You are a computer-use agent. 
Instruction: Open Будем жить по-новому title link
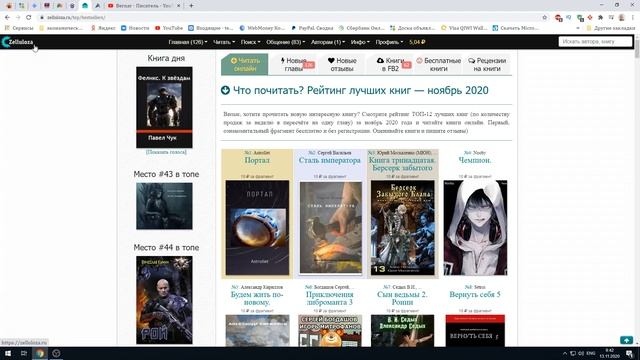(x=257, y=298)
